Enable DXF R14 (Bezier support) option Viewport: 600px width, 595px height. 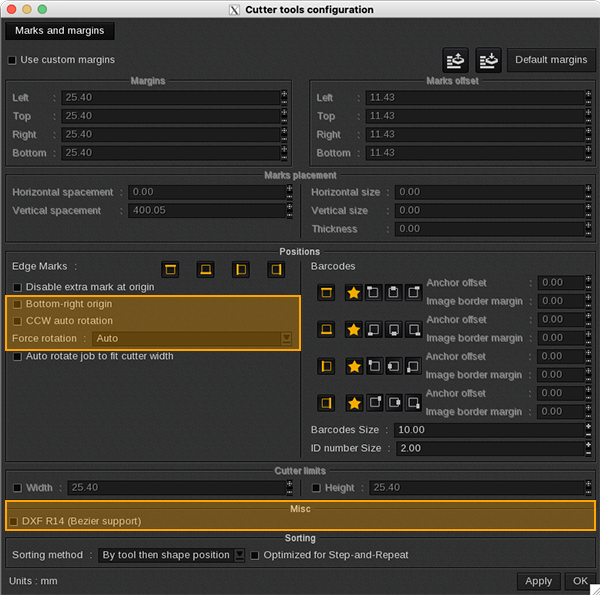pos(14,521)
